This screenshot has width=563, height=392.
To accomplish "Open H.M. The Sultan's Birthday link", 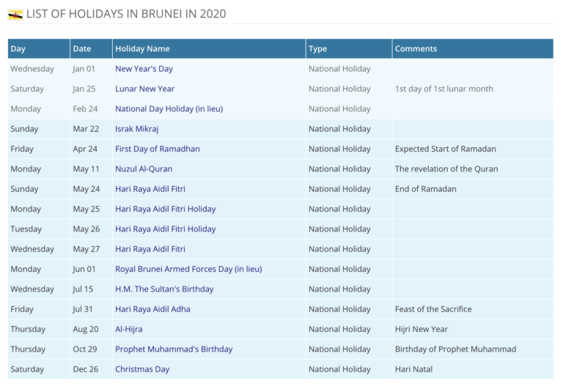I will [164, 289].
